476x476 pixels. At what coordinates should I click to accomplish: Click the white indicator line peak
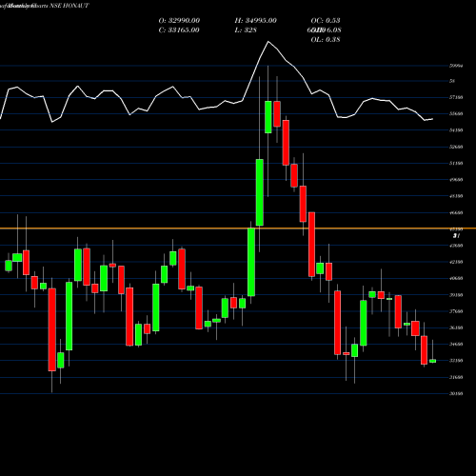coord(268,42)
